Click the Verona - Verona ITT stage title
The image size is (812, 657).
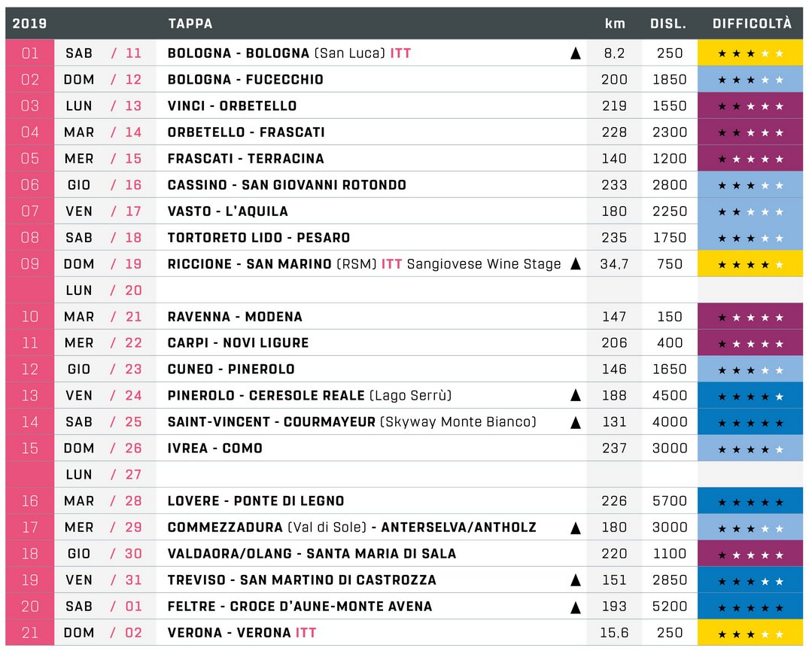pyautogui.click(x=242, y=633)
